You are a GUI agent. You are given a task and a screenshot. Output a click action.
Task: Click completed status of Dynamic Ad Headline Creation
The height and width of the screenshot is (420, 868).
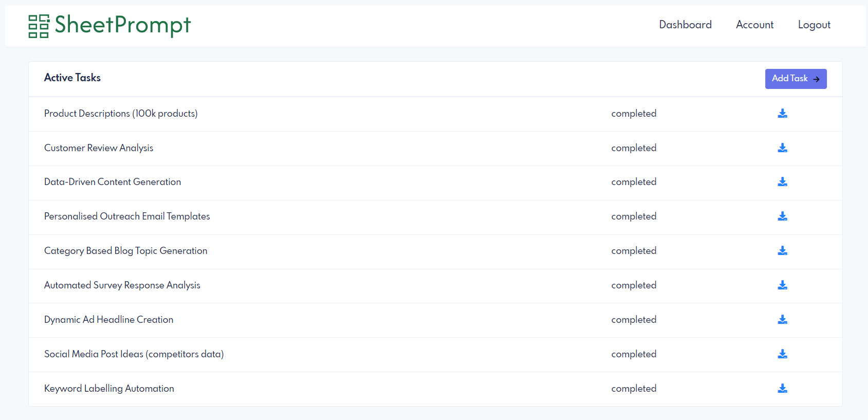pos(634,320)
